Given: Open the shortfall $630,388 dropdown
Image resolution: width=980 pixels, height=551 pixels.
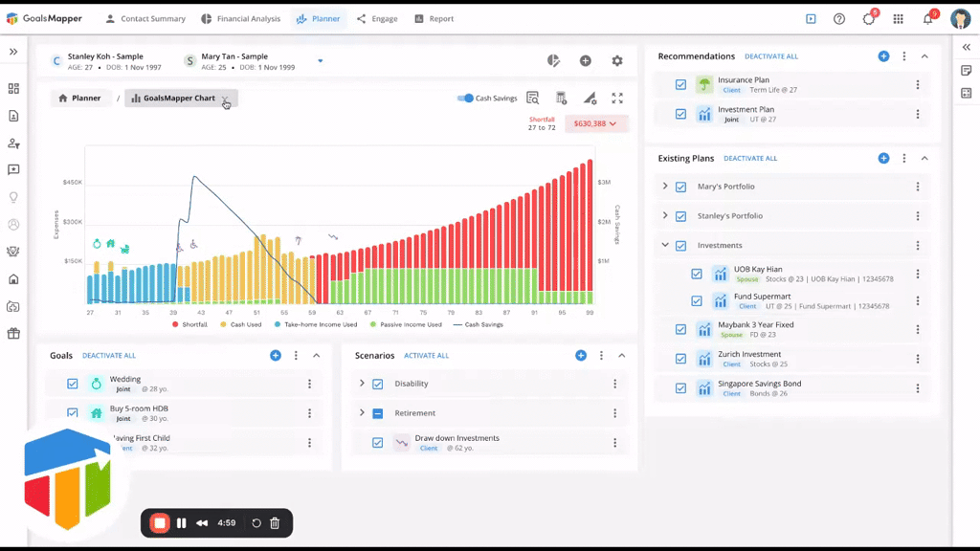Looking at the screenshot, I should click(x=595, y=123).
